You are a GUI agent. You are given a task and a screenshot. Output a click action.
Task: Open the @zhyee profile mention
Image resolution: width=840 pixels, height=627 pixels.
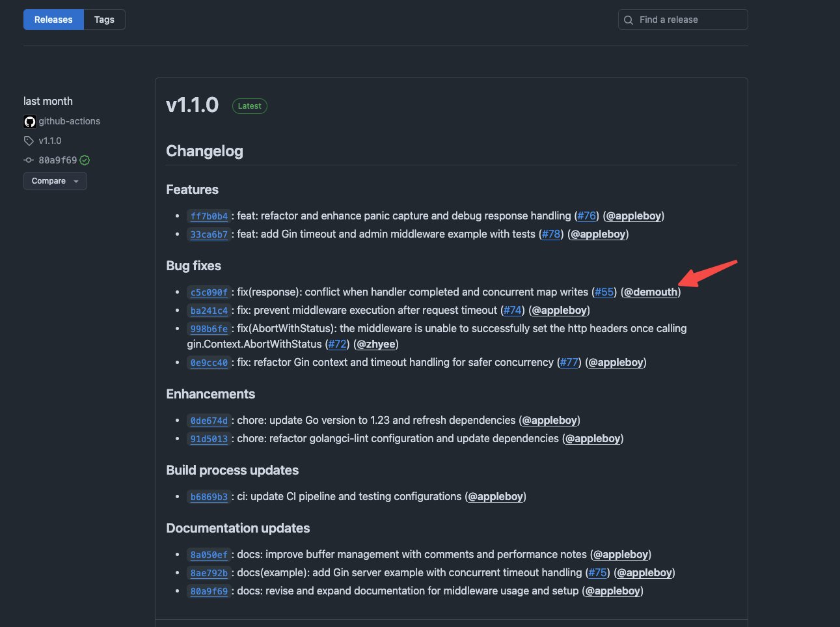click(376, 344)
